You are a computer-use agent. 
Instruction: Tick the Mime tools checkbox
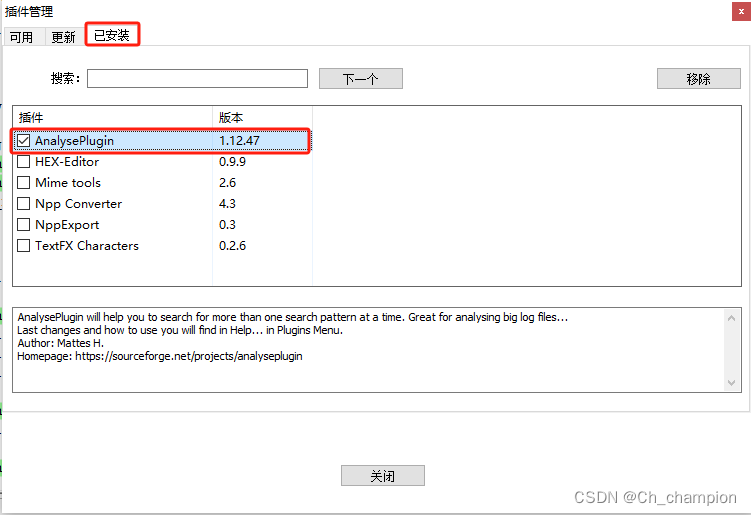coord(23,183)
